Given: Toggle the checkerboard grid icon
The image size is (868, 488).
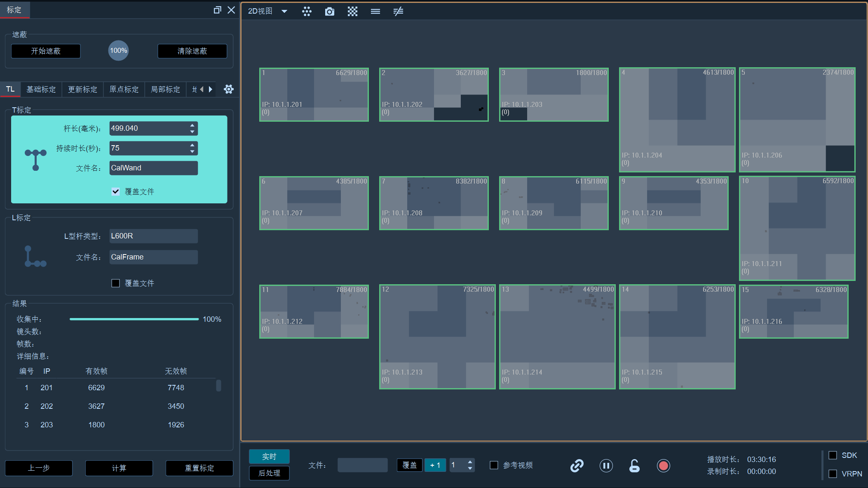Looking at the screenshot, I should point(352,12).
